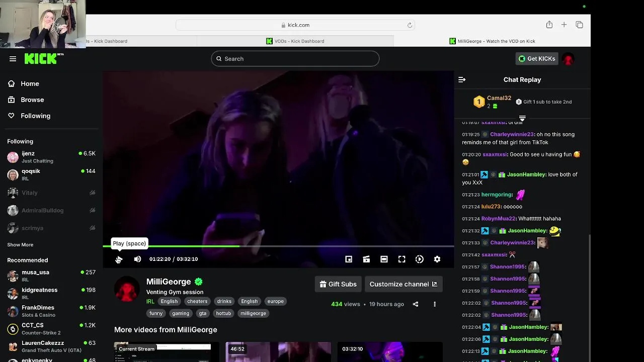
Task: Select the europe tag
Action: point(276,301)
